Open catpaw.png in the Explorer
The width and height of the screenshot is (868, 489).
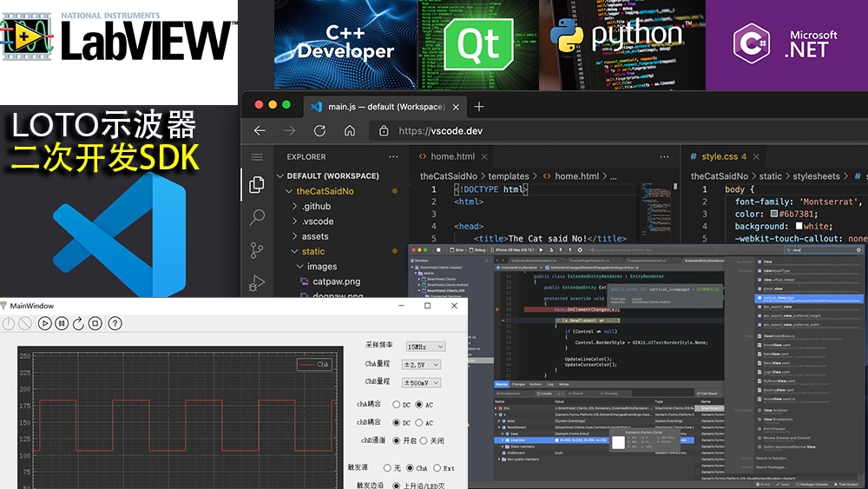[336, 281]
